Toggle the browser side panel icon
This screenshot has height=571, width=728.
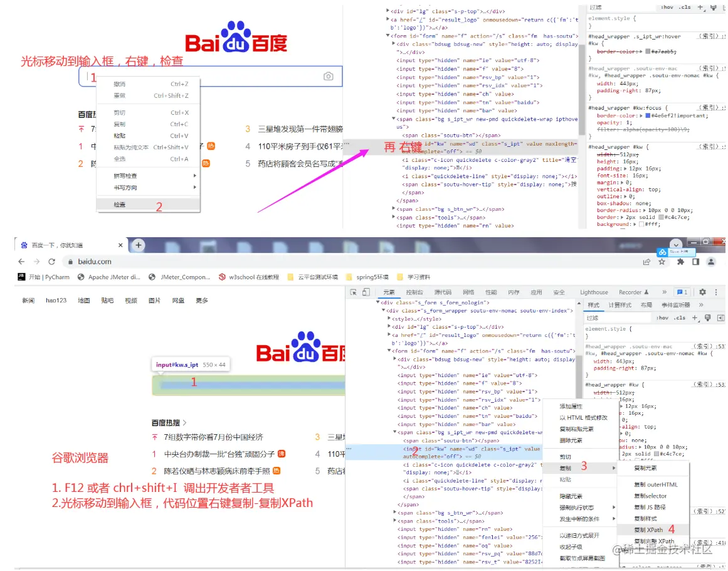[695, 262]
